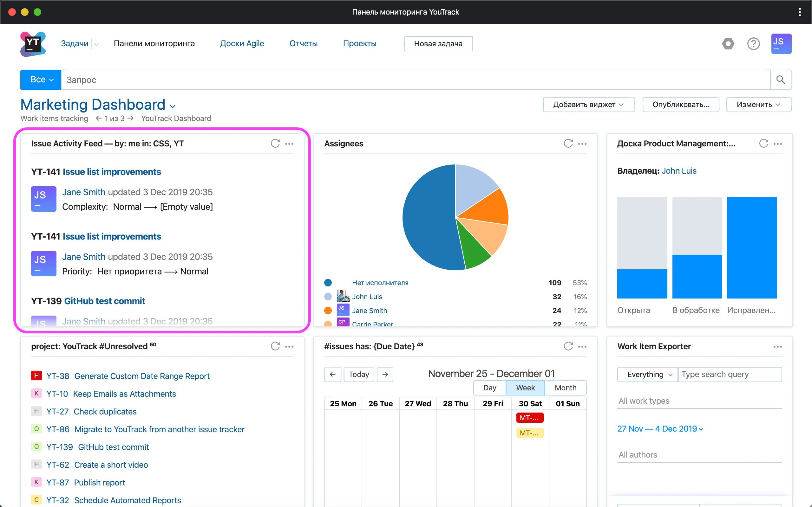This screenshot has height=507, width=812.
Task: Open Work Item Exporter options menu
Action: click(777, 347)
